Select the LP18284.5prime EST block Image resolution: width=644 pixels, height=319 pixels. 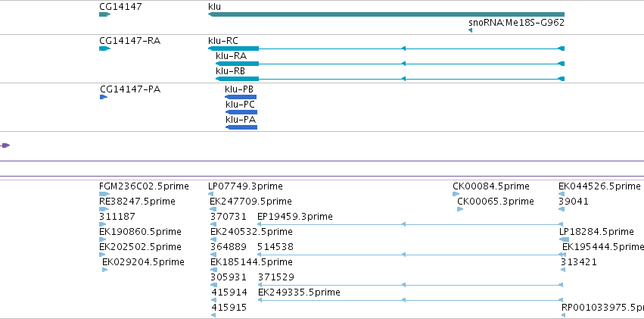564,239
